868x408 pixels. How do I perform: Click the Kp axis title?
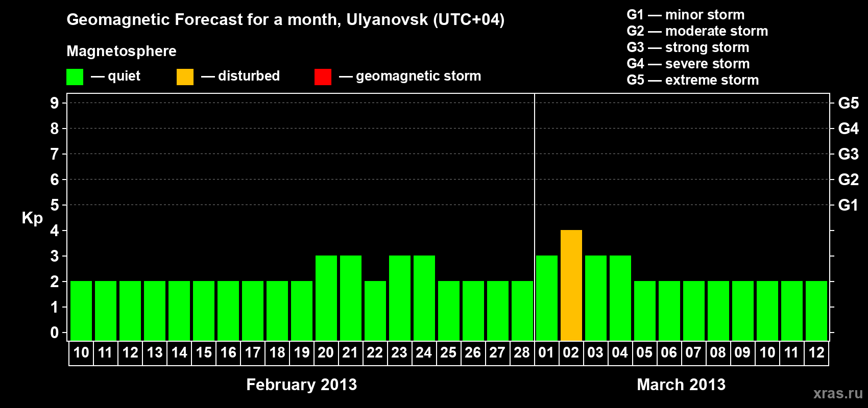point(32,218)
